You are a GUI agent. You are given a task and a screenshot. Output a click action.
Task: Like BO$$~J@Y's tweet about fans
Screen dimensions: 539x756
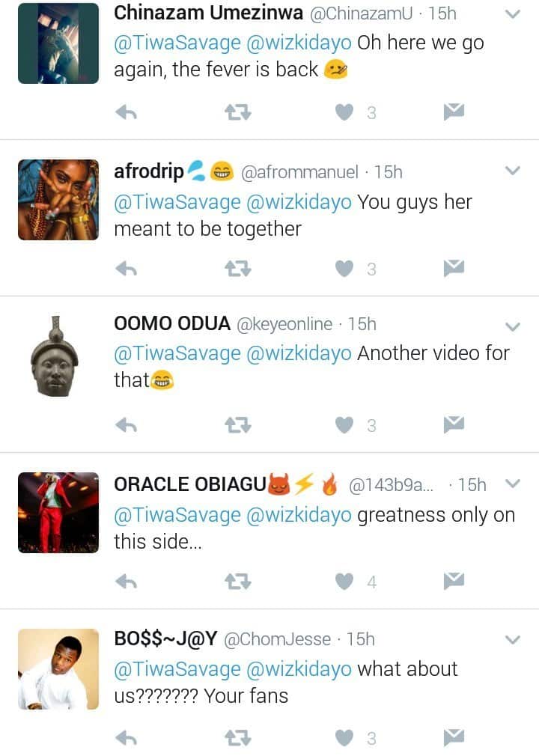344,738
